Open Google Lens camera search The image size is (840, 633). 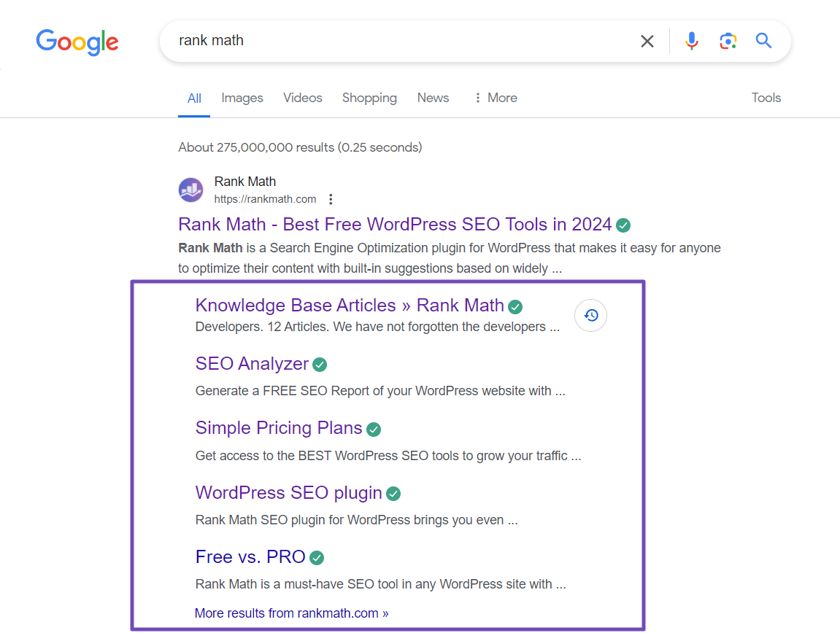pyautogui.click(x=728, y=41)
